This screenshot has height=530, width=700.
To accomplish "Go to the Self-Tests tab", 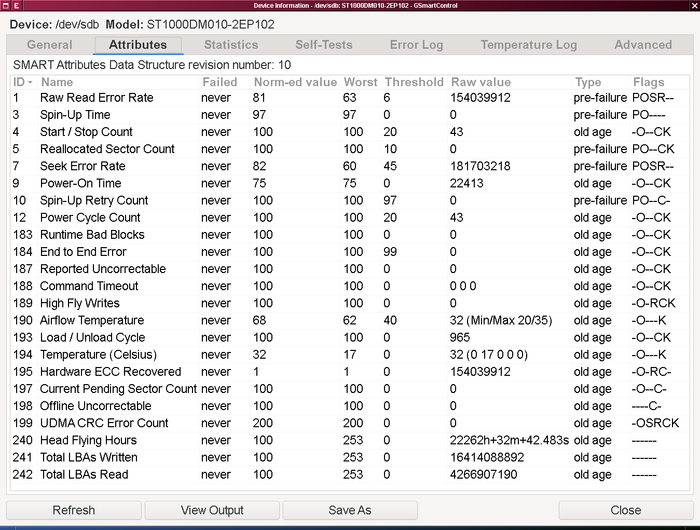I will (324, 45).
